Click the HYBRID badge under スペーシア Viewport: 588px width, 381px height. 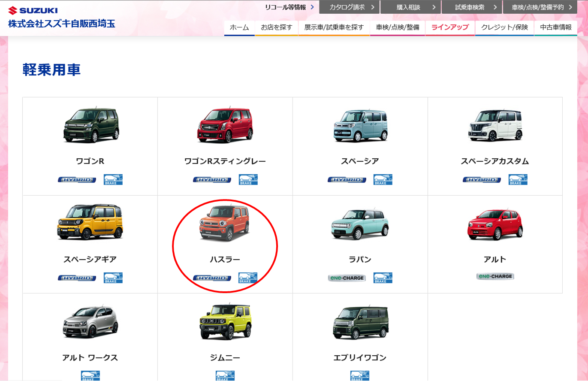coord(347,180)
